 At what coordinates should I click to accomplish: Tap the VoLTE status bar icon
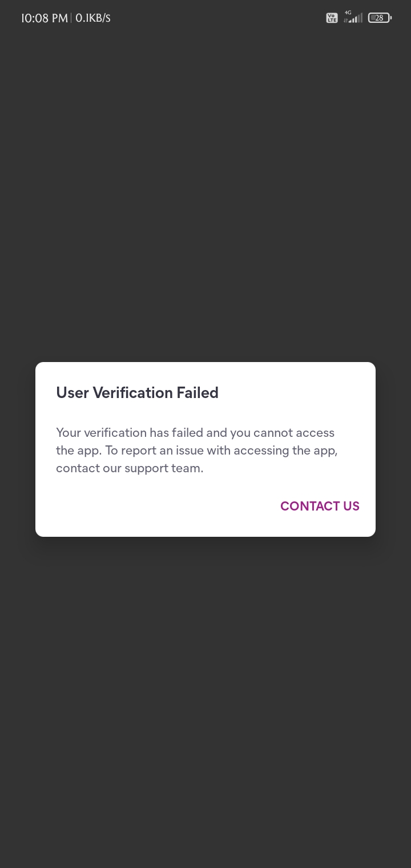[332, 18]
